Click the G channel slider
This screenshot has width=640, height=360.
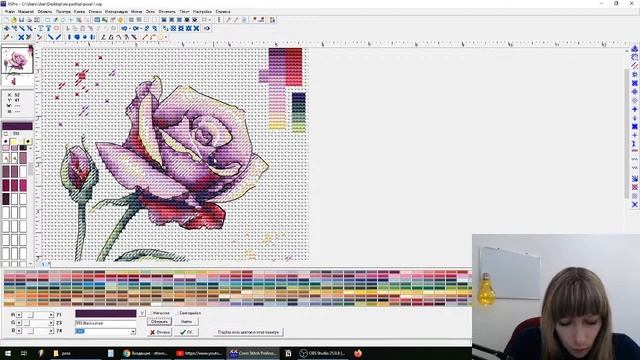35,323
